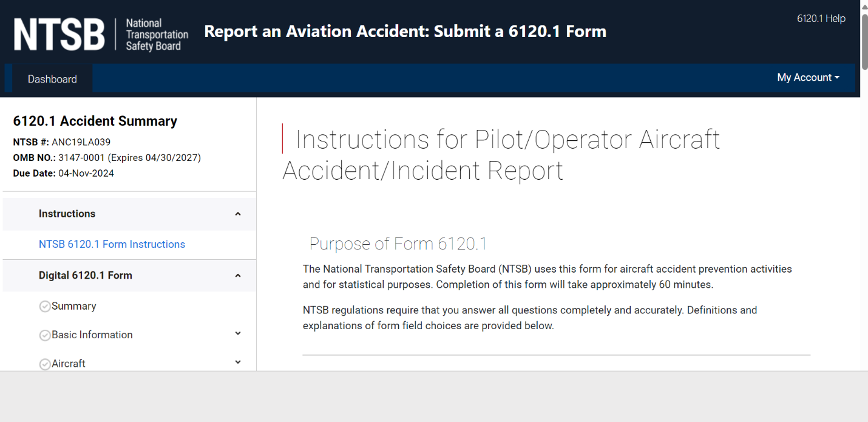This screenshot has height=422, width=868.
Task: Click the Basic Information check circle icon
Action: [44, 335]
